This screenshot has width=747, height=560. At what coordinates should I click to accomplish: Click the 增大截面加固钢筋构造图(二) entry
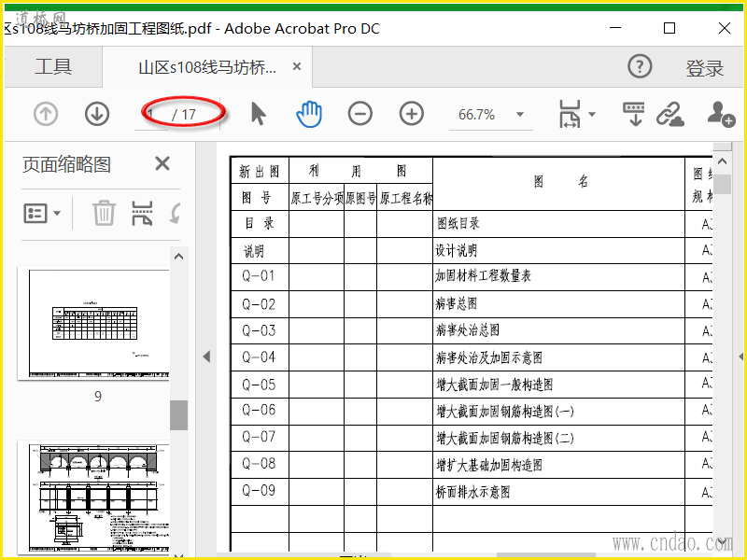[x=505, y=438]
